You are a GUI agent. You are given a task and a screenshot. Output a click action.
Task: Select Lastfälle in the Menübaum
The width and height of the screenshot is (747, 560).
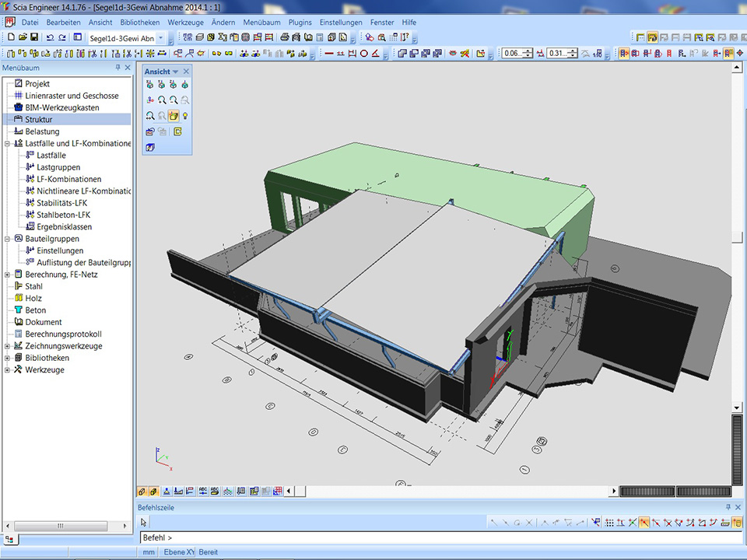[x=51, y=156]
